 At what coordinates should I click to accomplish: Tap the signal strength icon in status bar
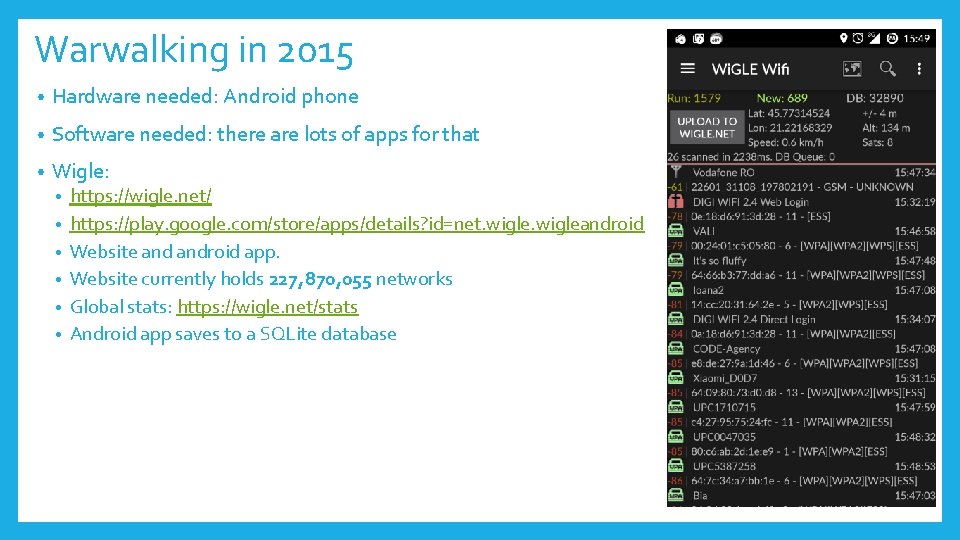[874, 39]
